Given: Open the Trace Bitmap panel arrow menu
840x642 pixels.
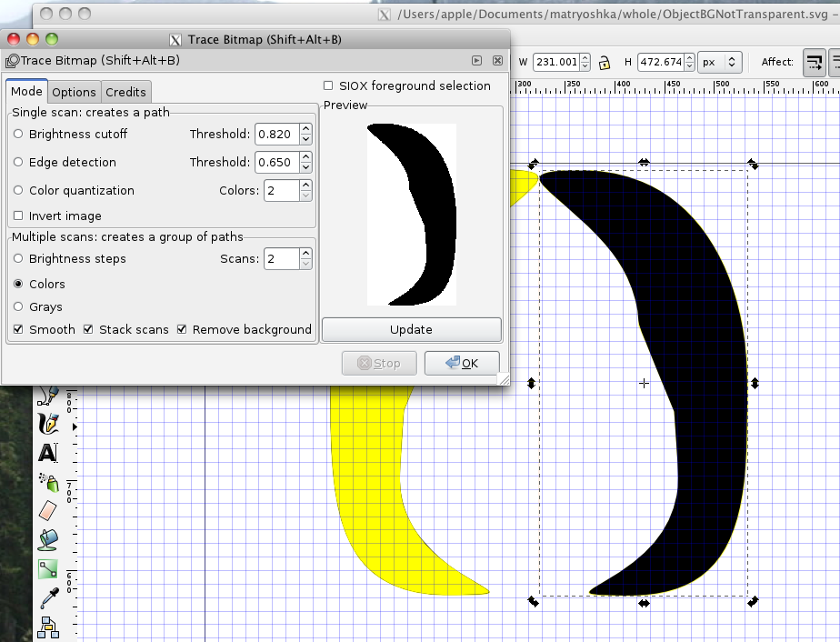Looking at the screenshot, I should (x=476, y=61).
